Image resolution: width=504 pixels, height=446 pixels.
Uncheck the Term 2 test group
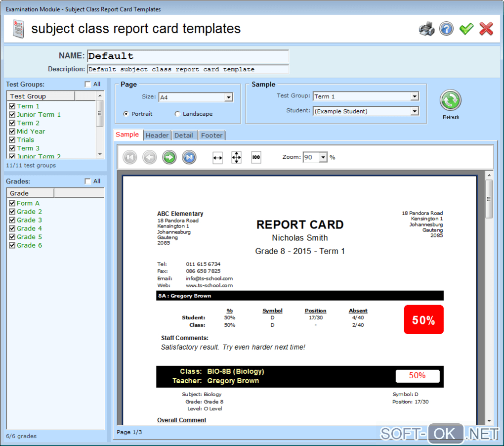click(12, 123)
